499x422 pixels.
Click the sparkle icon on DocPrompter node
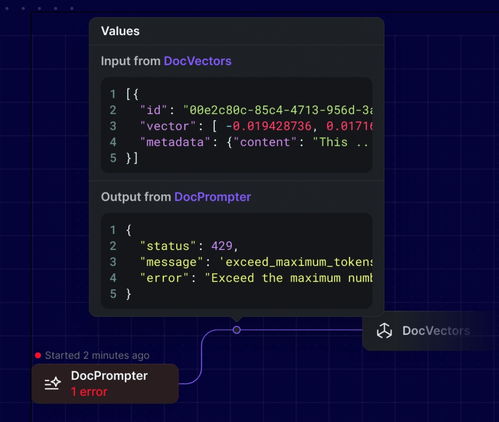[x=53, y=384]
